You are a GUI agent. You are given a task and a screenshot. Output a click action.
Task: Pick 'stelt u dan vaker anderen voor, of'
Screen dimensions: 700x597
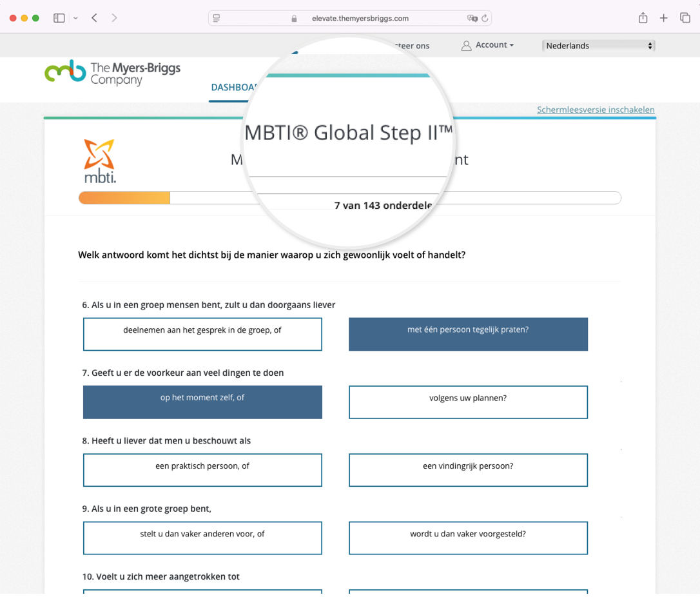(x=202, y=538)
